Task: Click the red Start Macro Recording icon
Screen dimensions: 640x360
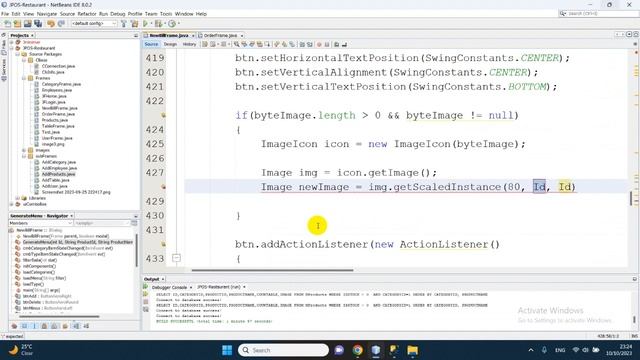Action: 319,44
